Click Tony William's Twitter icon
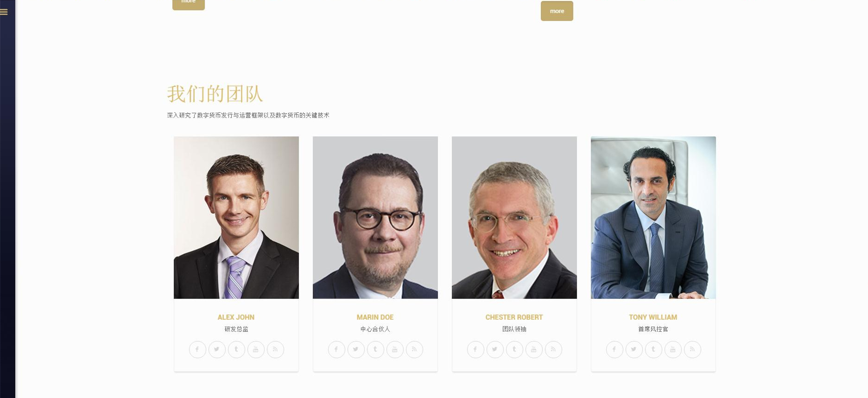868x398 pixels. point(634,349)
